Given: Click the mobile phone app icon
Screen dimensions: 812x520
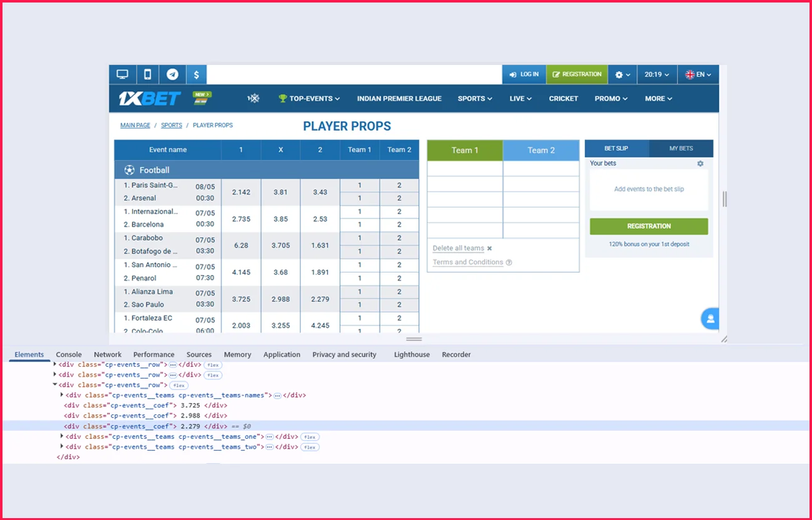Looking at the screenshot, I should pyautogui.click(x=147, y=74).
